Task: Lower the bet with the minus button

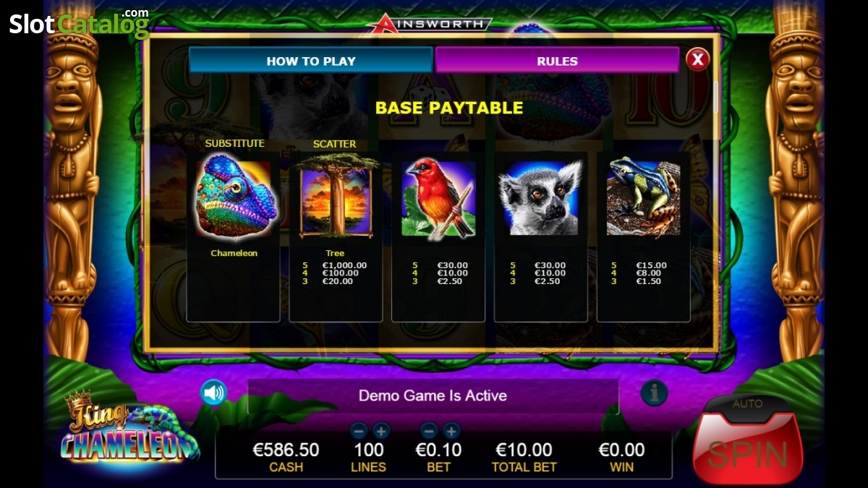Action: [429, 432]
